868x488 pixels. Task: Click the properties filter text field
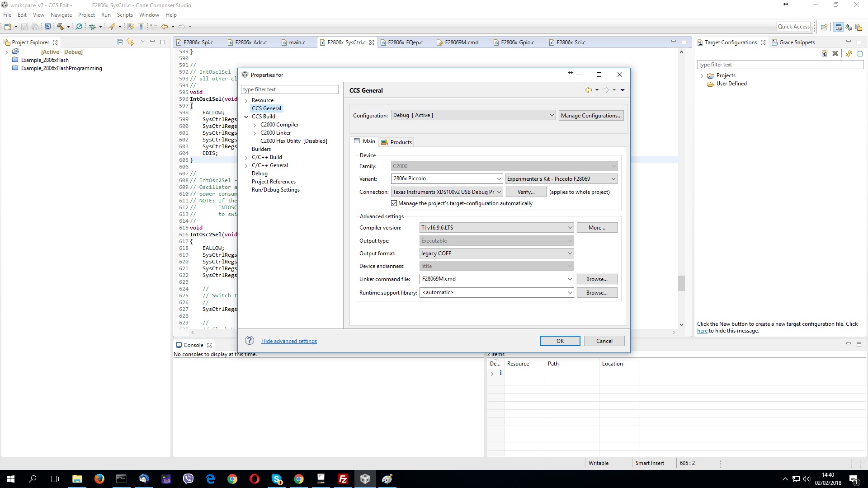[x=289, y=89]
